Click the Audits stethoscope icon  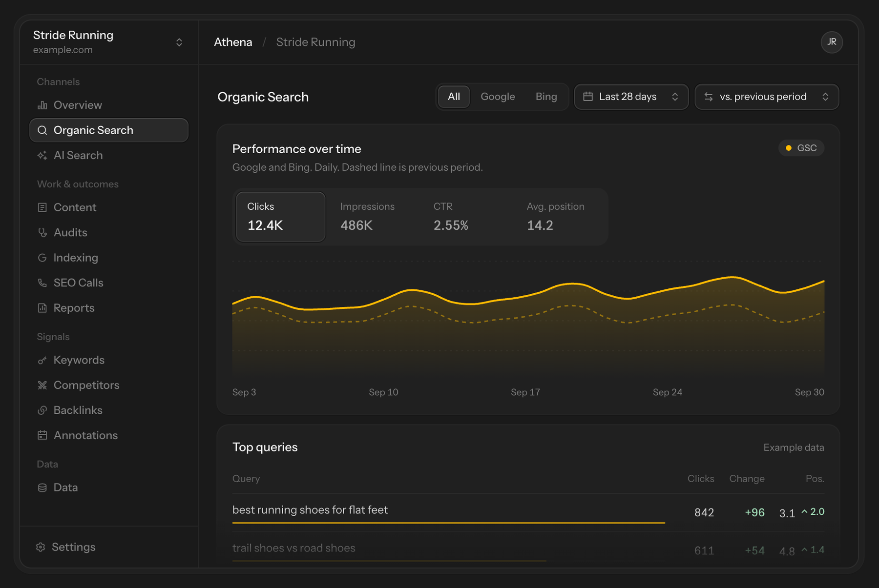42,232
